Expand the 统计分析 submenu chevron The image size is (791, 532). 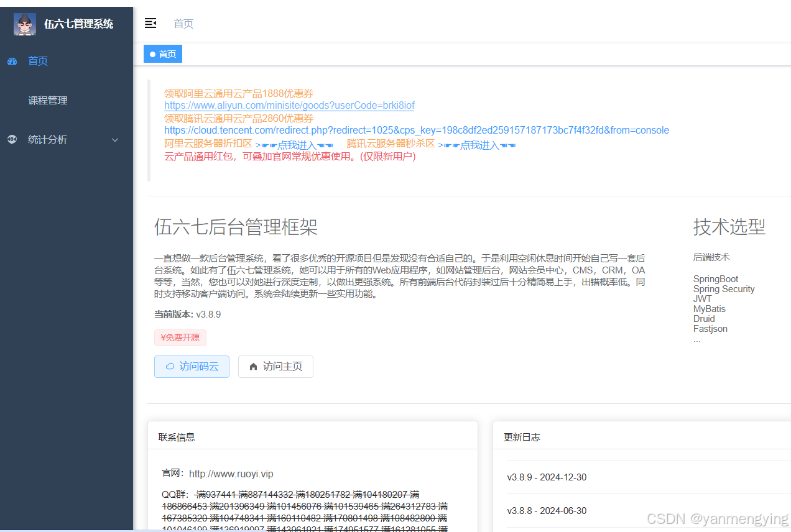[115, 140]
